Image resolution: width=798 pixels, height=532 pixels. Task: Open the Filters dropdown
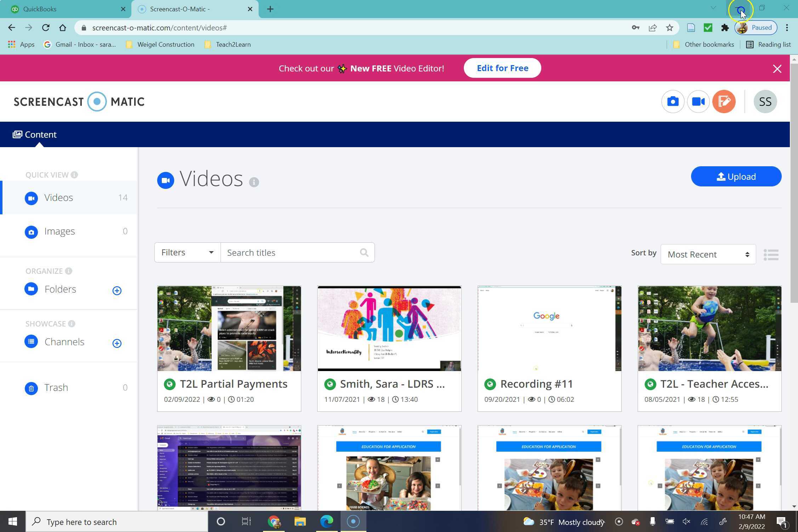coord(187,253)
